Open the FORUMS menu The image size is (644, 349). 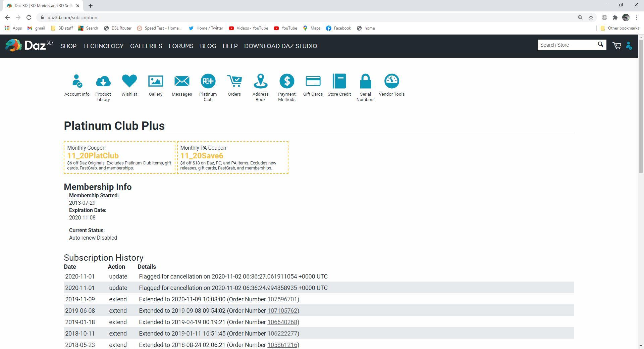[x=181, y=46]
